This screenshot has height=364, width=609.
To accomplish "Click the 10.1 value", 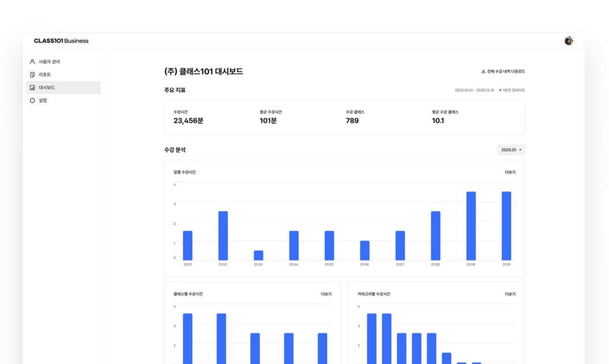I will (438, 121).
